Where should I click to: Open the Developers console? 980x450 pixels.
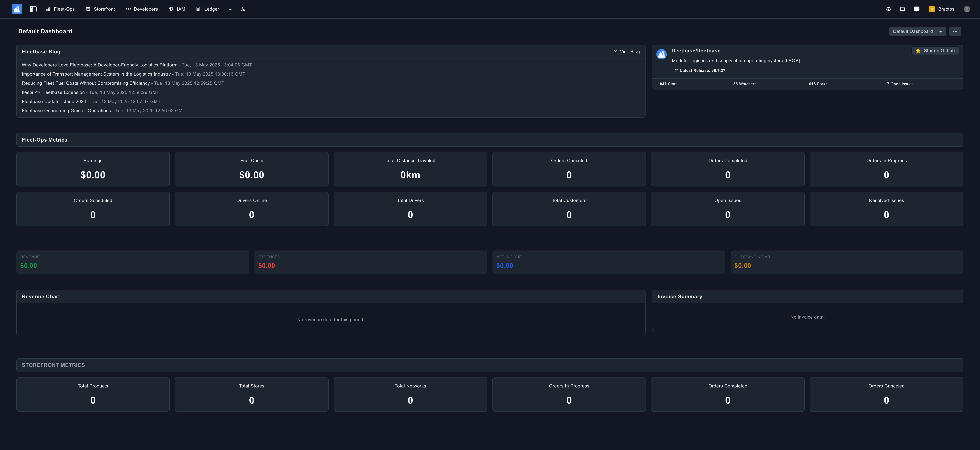(x=142, y=9)
